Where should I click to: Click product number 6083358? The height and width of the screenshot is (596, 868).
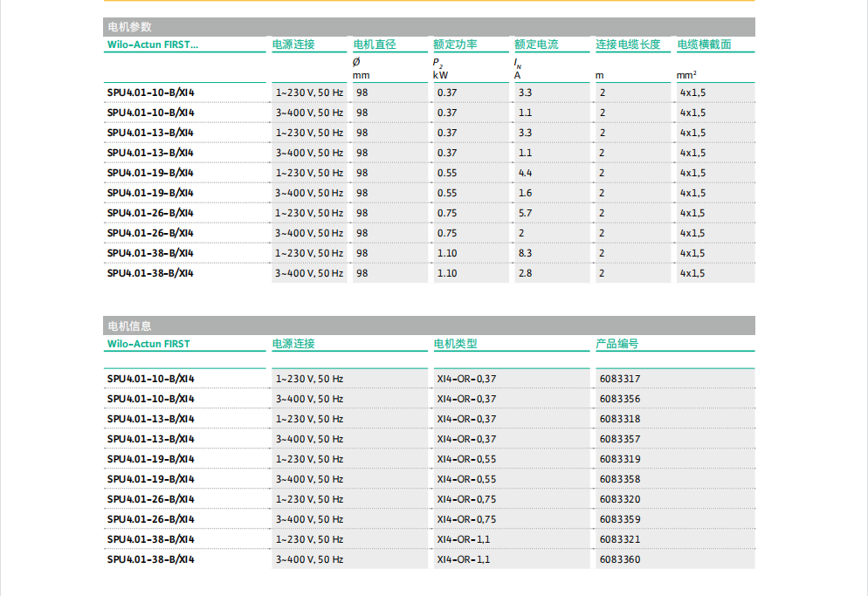point(620,479)
